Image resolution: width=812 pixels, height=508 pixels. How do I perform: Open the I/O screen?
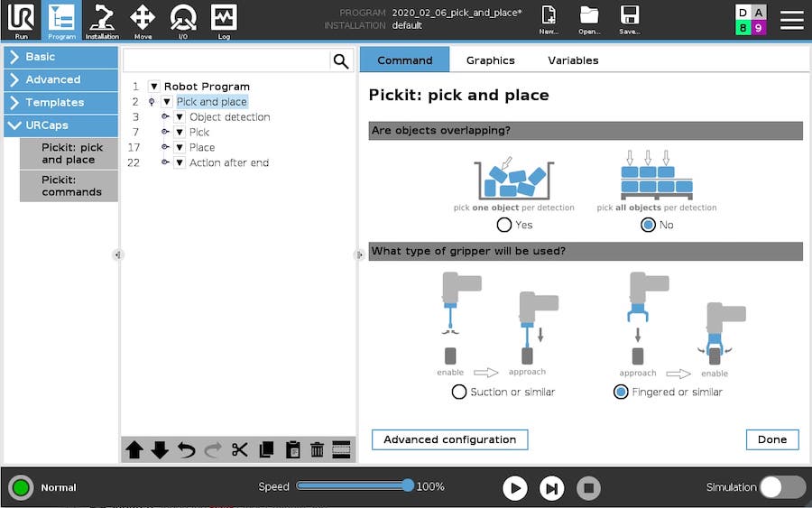pos(183,21)
